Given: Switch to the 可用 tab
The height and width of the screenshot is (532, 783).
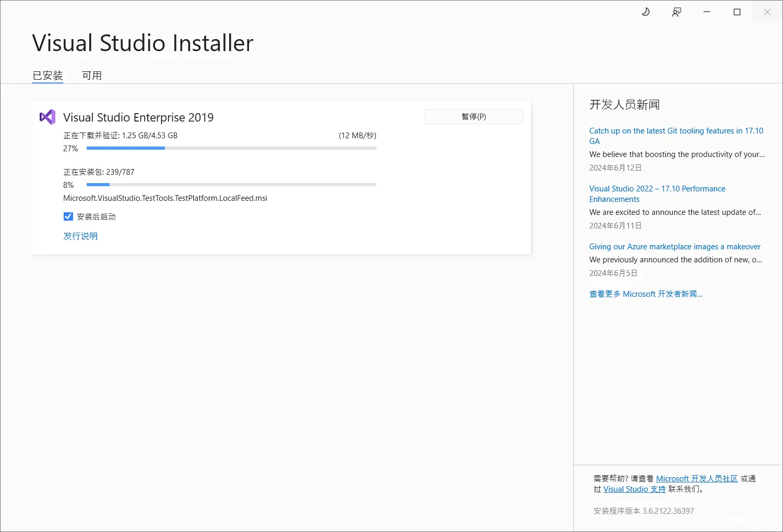Looking at the screenshot, I should coord(92,76).
